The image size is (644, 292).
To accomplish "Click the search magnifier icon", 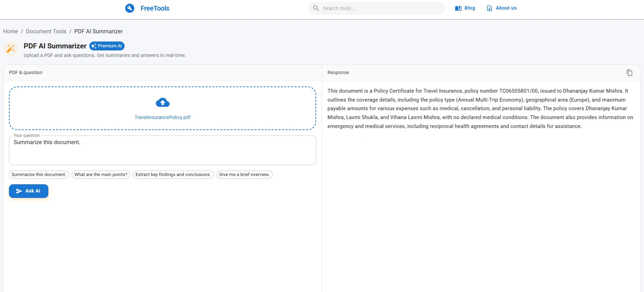I will (x=316, y=8).
